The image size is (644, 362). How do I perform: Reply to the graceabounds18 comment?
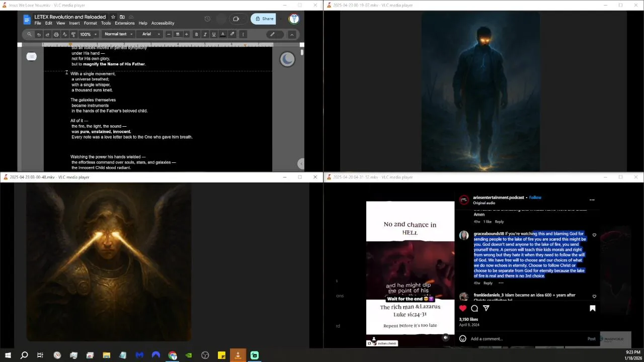click(x=488, y=283)
